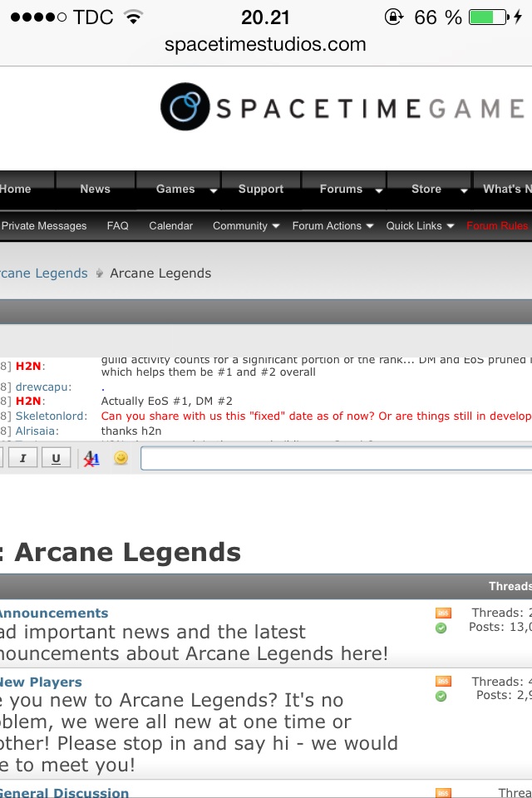Click the 'Actually EoS #1, DM #2' message

click(x=166, y=401)
